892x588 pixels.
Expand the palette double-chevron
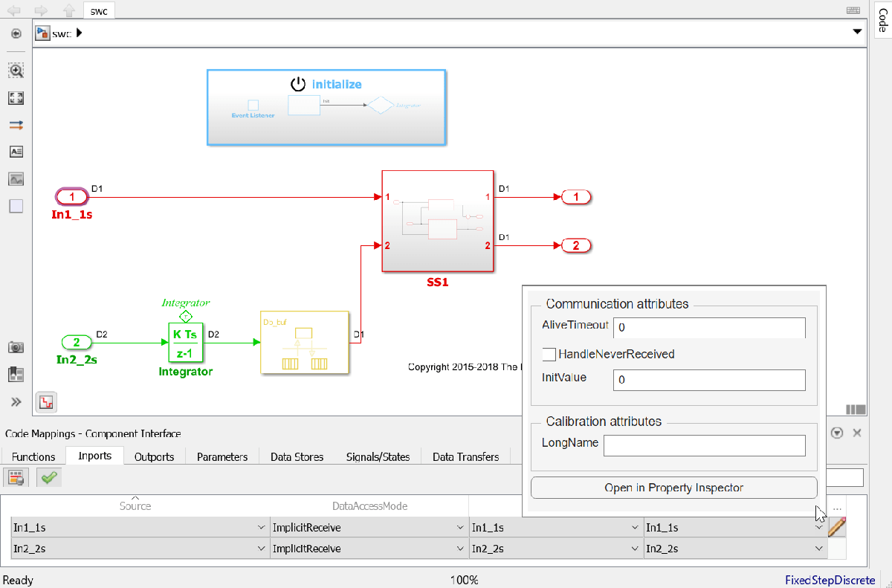16,401
